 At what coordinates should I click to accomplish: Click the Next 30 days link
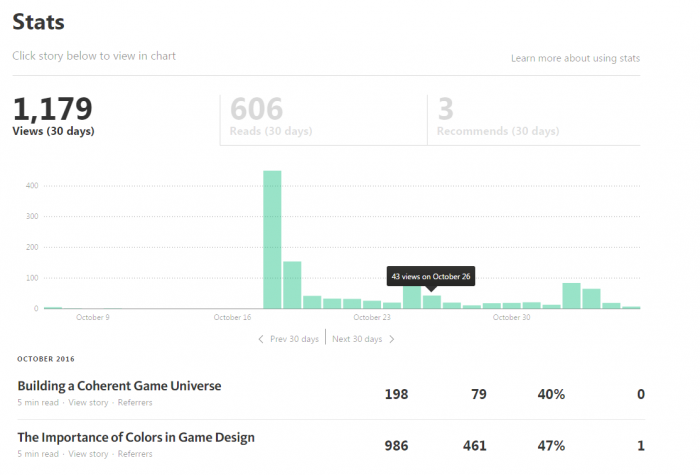click(x=357, y=339)
